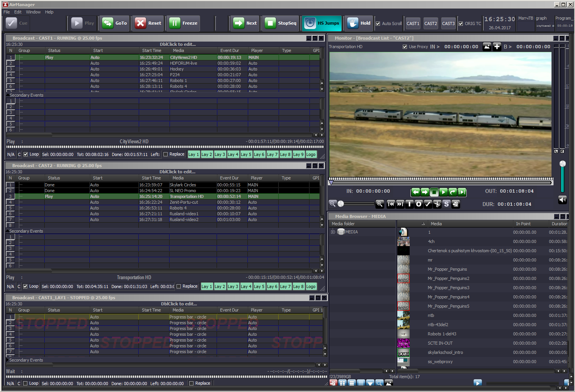
Task: Open the Help menu
Action: 49,12
